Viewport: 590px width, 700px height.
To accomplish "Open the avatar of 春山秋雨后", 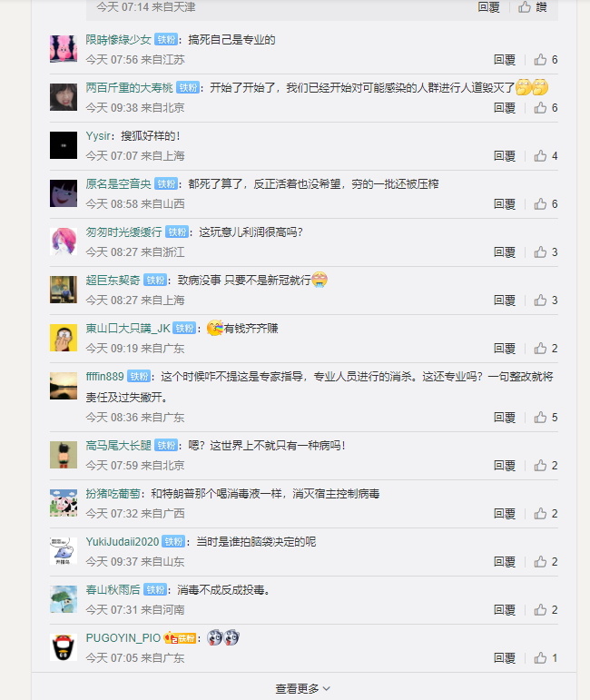I will (x=64, y=599).
